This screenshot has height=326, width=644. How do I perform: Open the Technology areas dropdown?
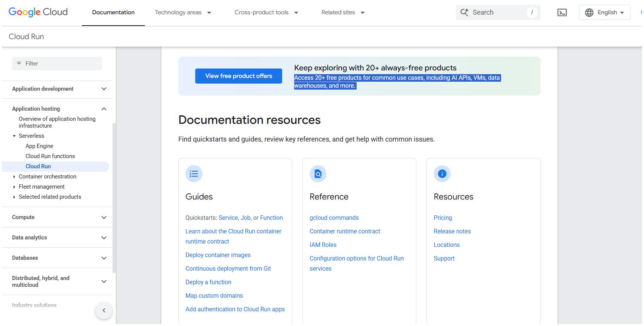pyautogui.click(x=183, y=12)
